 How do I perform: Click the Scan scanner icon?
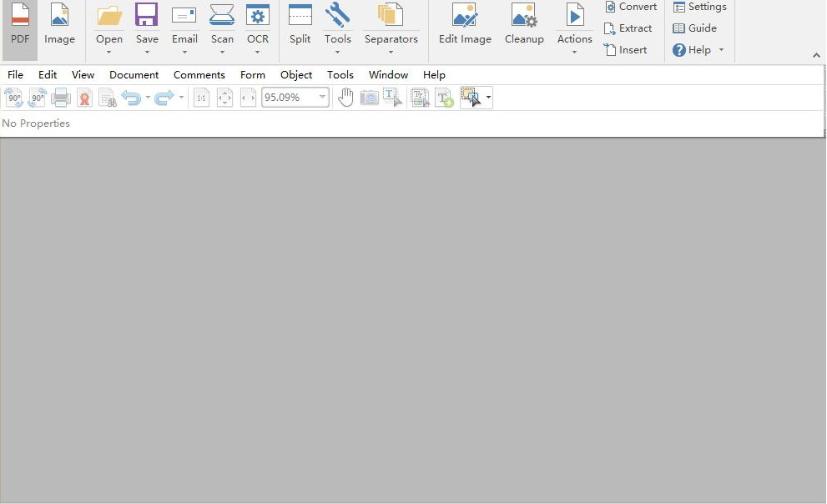pyautogui.click(x=222, y=15)
